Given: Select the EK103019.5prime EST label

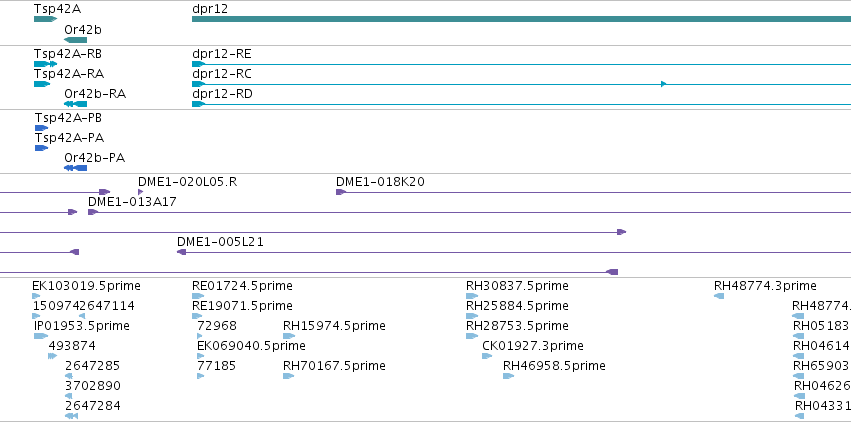Looking at the screenshot, I should point(86,286).
